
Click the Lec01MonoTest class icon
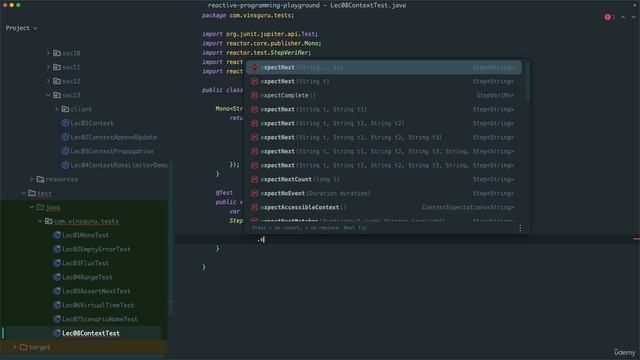(57, 235)
